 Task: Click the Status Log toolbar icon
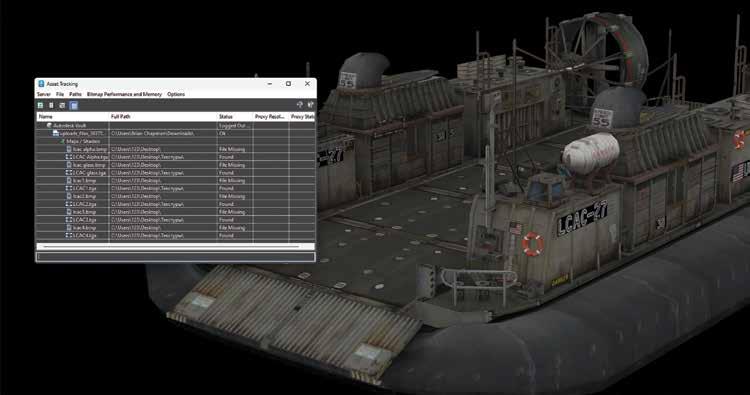coord(51,105)
